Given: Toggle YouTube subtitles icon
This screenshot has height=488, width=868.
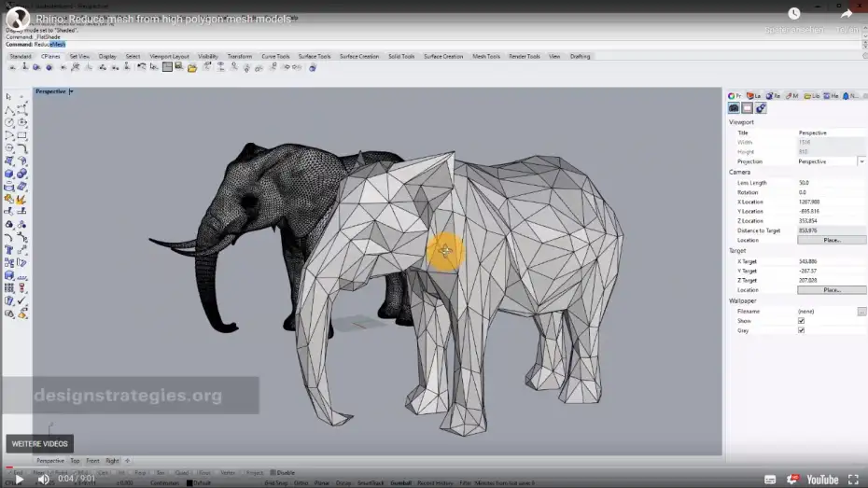Looking at the screenshot, I should click(770, 480).
